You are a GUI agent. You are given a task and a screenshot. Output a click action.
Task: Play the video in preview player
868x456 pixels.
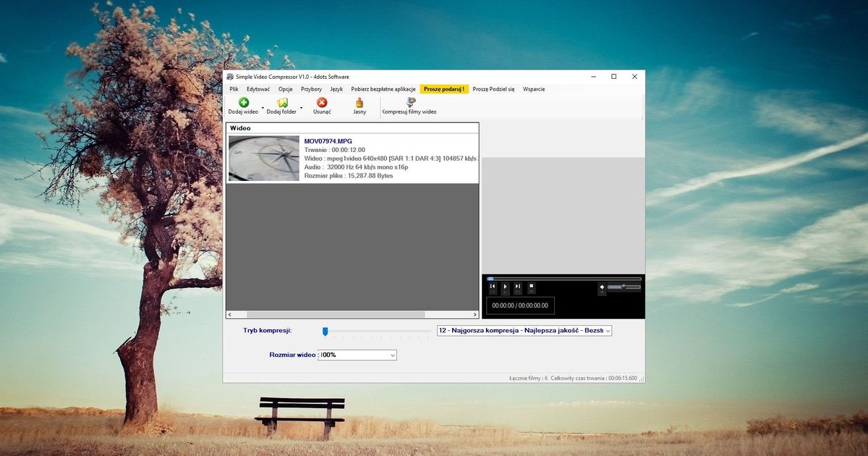[x=505, y=287]
